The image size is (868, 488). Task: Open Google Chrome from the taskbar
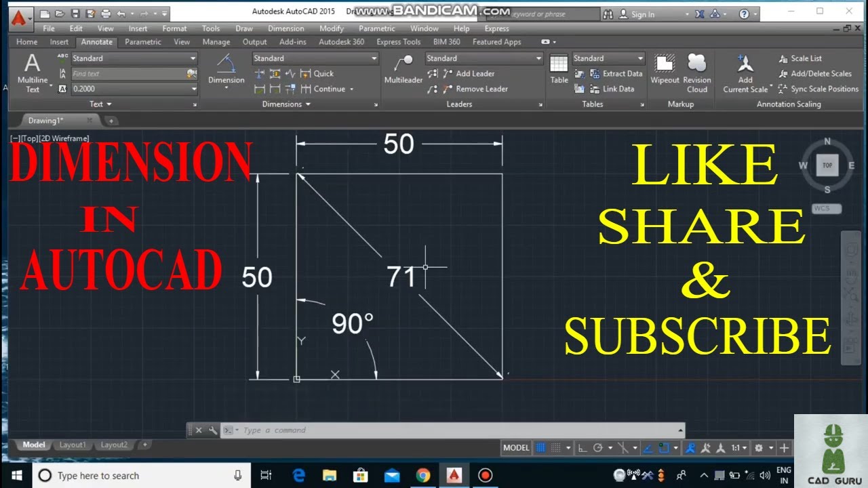click(x=422, y=476)
